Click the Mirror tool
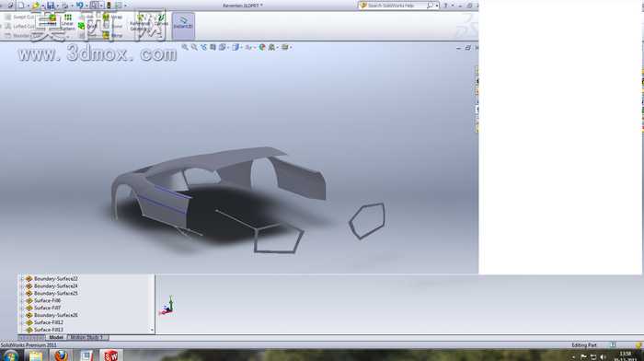This screenshot has height=361, width=644. click(x=112, y=36)
